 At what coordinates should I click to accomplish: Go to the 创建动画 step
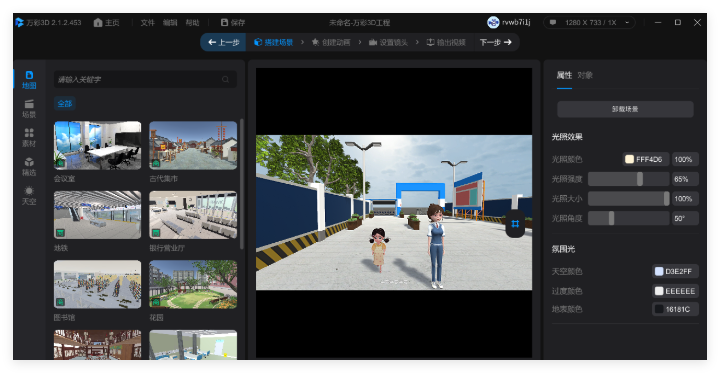[x=331, y=42]
